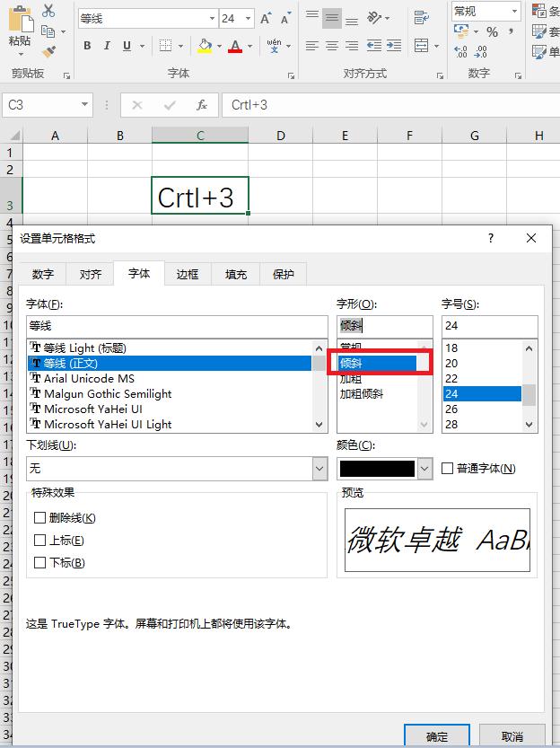Expand the Name Box dropdown arrow
This screenshot has height=748, width=560.
coord(84,105)
